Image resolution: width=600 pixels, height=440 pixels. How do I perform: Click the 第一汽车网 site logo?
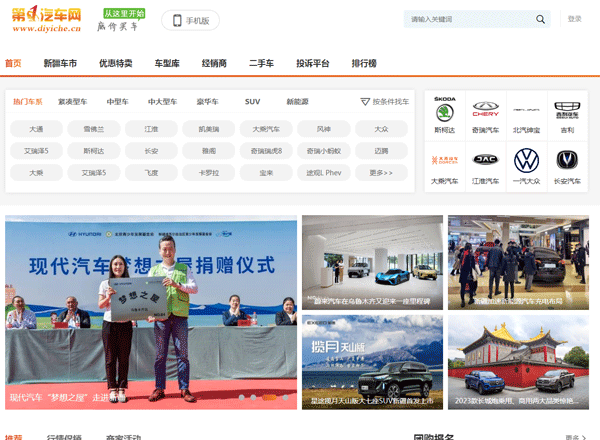pos(47,19)
